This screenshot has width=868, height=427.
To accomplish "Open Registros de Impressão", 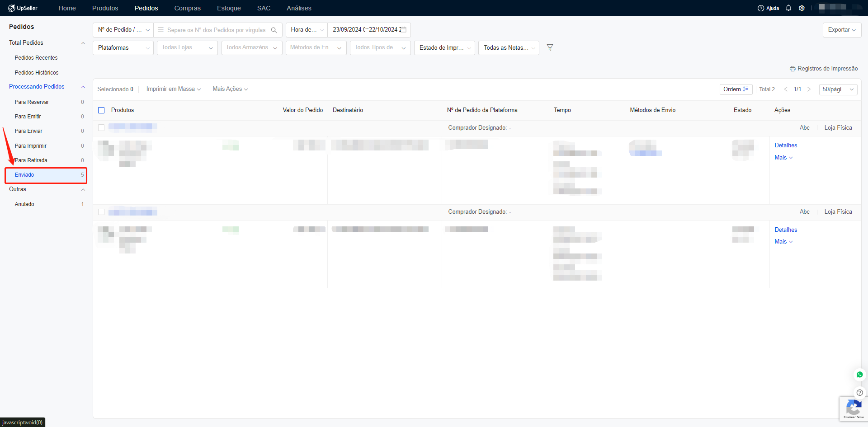I will pyautogui.click(x=824, y=69).
